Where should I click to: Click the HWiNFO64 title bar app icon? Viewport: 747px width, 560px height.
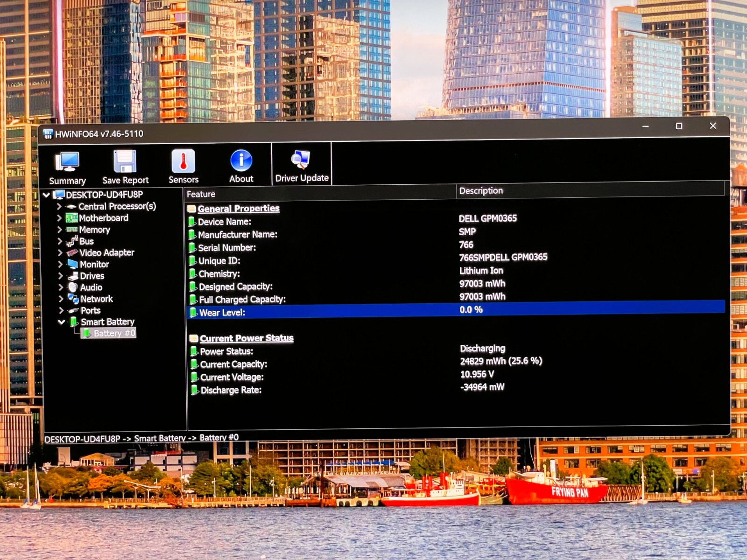[x=48, y=134]
